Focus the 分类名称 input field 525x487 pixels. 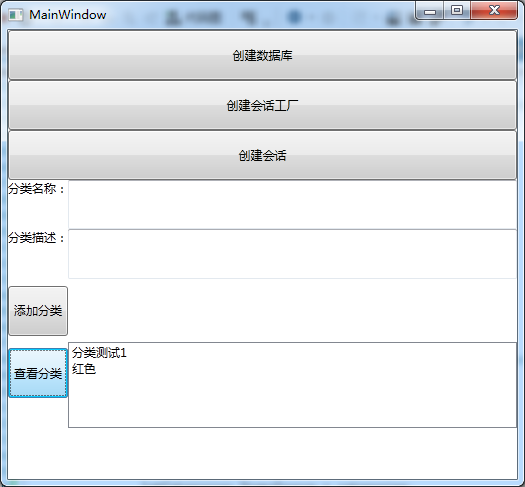point(292,205)
